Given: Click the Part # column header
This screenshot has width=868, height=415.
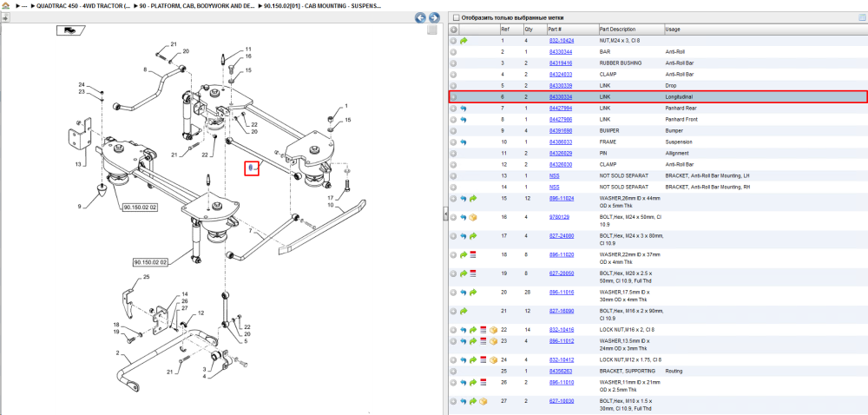Looking at the screenshot, I should point(555,30).
